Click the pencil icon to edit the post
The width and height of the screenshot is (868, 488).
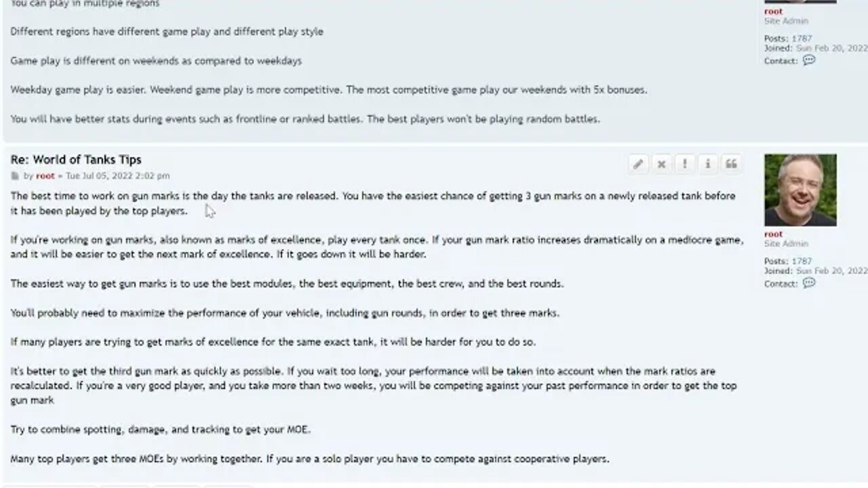point(638,164)
